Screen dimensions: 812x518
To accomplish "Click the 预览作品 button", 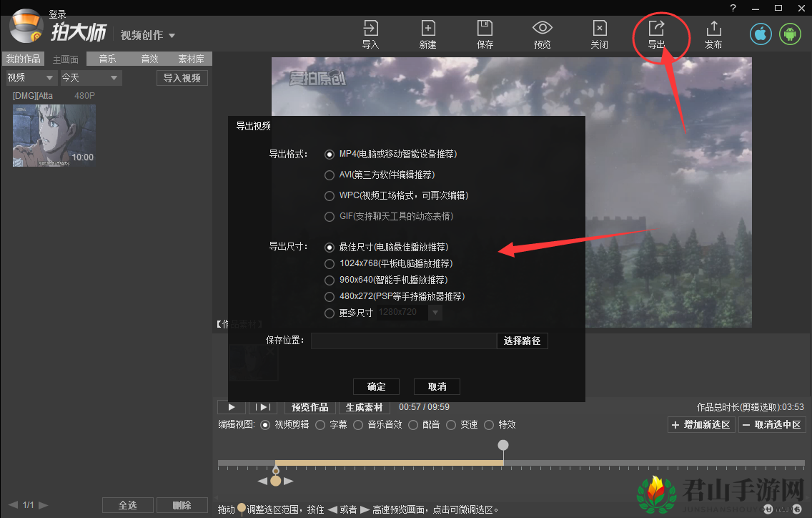I will click(x=310, y=407).
